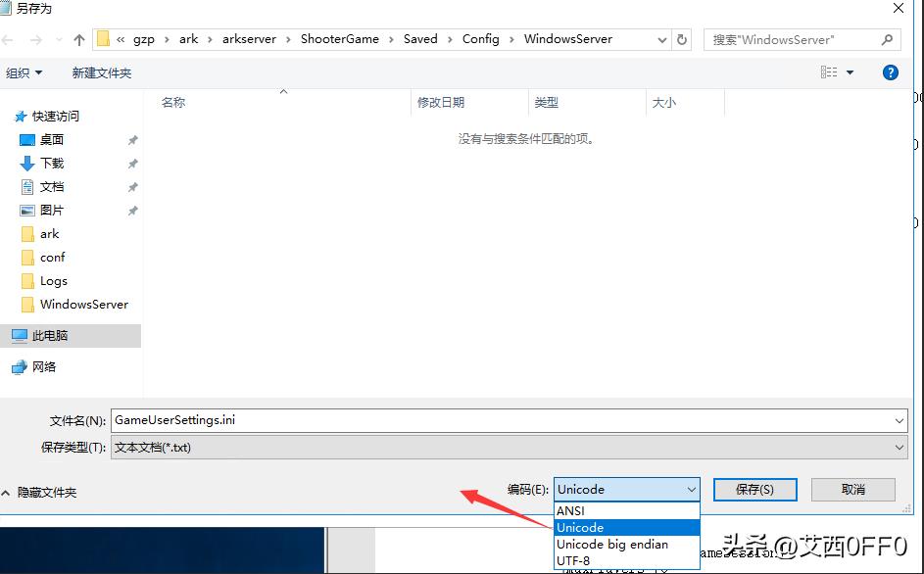924x574 pixels.
Task: Click the 保存(S) save button
Action: coord(754,489)
